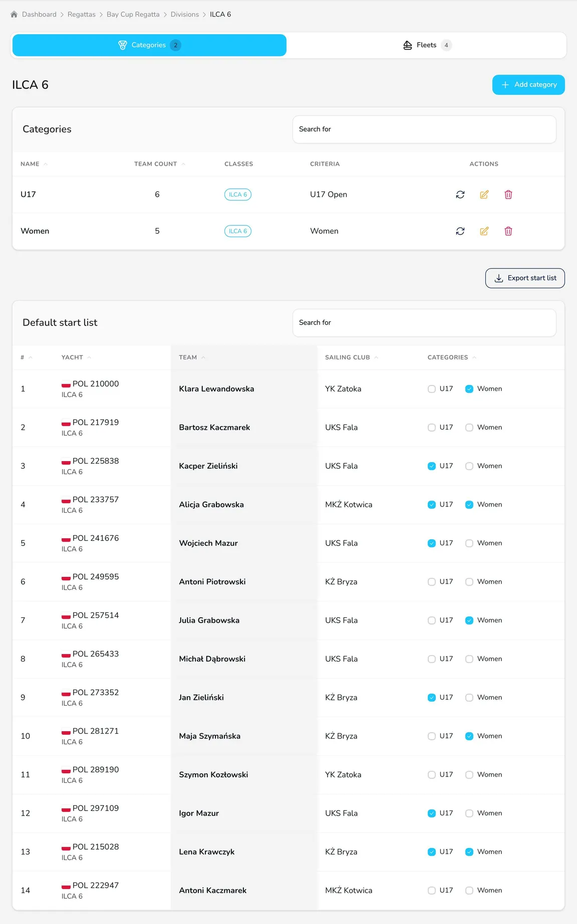Image resolution: width=577 pixels, height=924 pixels.
Task: Click the Polish flag beside POL 222947
Action: coord(66,886)
